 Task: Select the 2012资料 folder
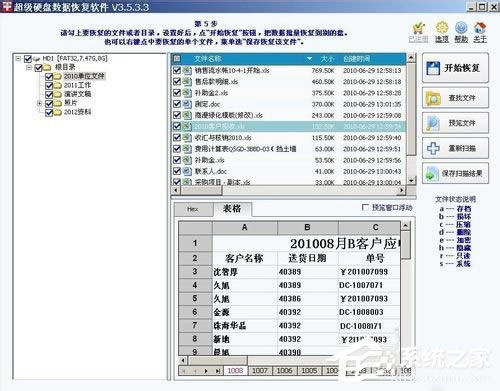(x=77, y=112)
